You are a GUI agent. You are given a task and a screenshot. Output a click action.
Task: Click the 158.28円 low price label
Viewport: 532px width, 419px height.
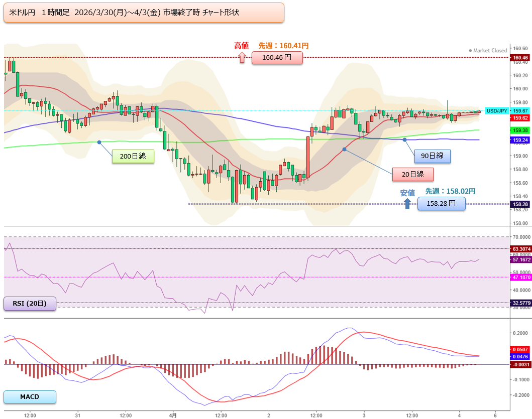pyautogui.click(x=441, y=204)
